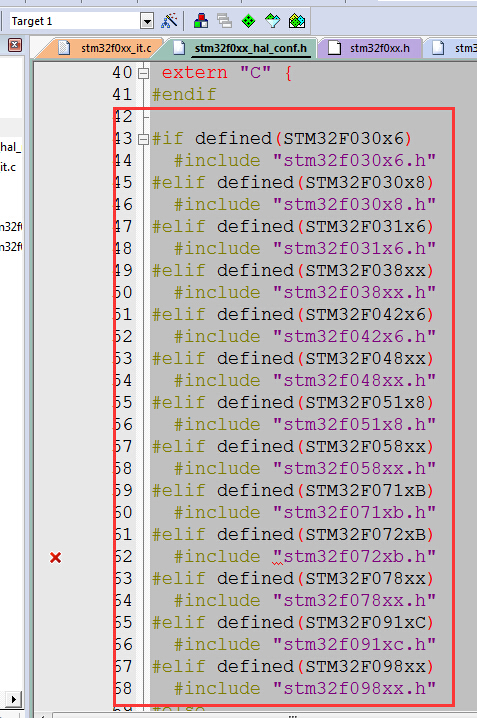The width and height of the screenshot is (477, 718).
Task: Click the #include "stm32f071xb.h" line
Action: point(304,512)
